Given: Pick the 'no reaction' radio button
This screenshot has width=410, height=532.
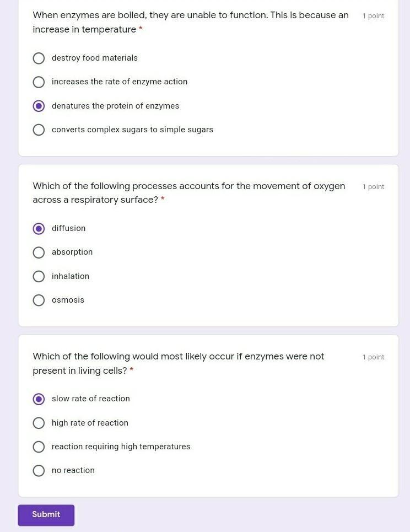Looking at the screenshot, I should 39,471.
